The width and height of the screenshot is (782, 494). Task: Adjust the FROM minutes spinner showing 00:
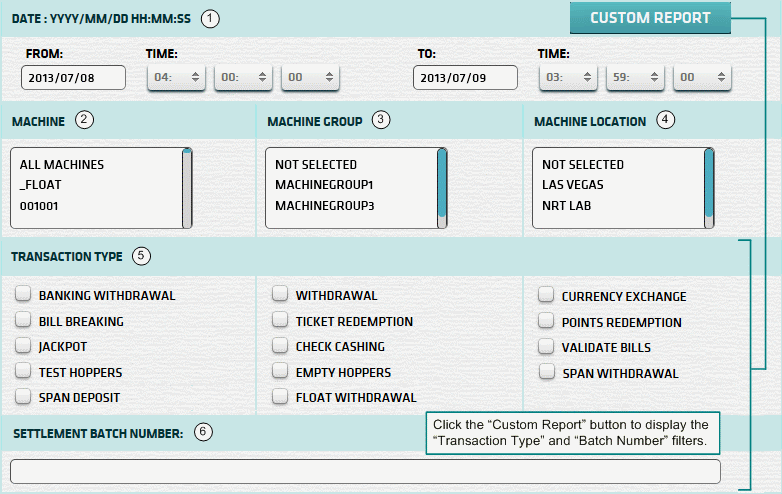[x=243, y=77]
